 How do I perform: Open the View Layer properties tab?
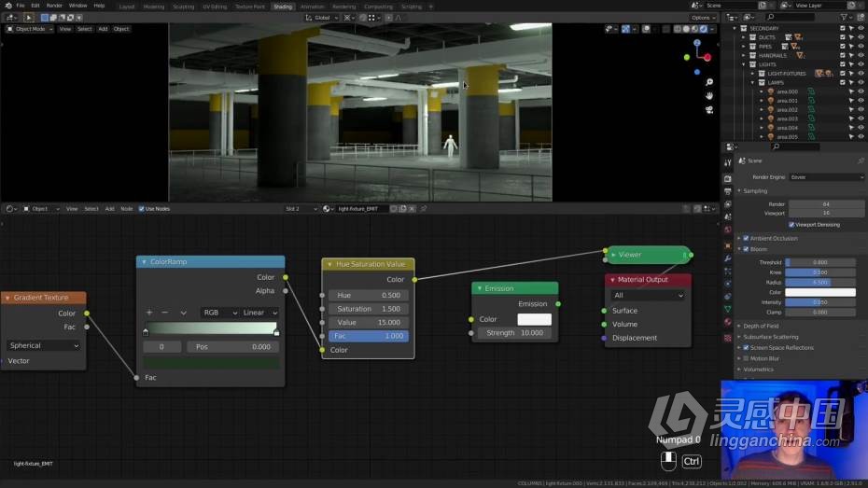[727, 204]
